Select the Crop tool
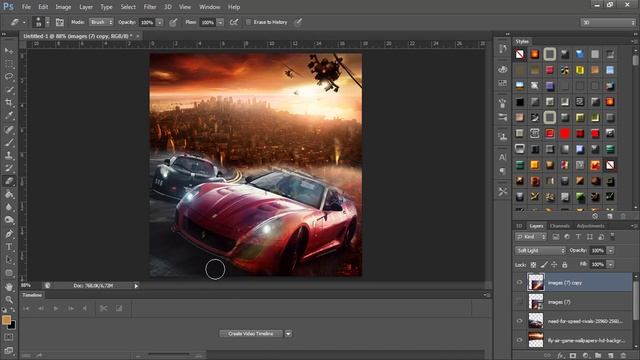Image resolution: width=640 pixels, height=360 pixels. tap(9, 102)
